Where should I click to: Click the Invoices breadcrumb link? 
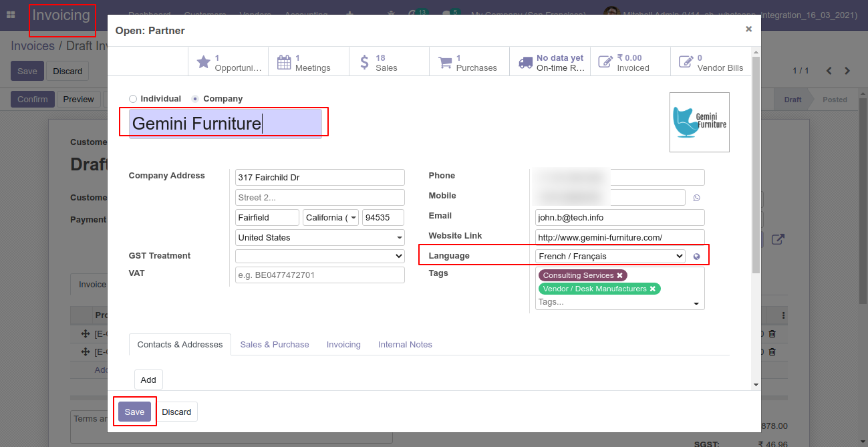coord(33,46)
